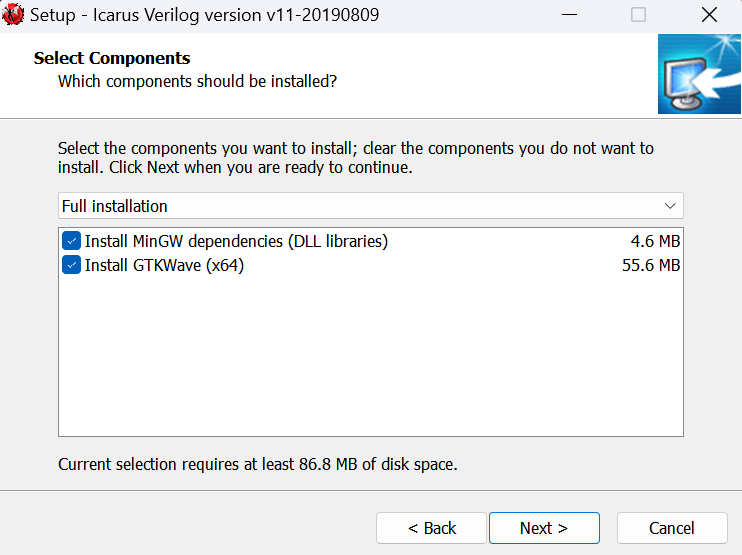Proceed by clicking Next >

click(544, 528)
